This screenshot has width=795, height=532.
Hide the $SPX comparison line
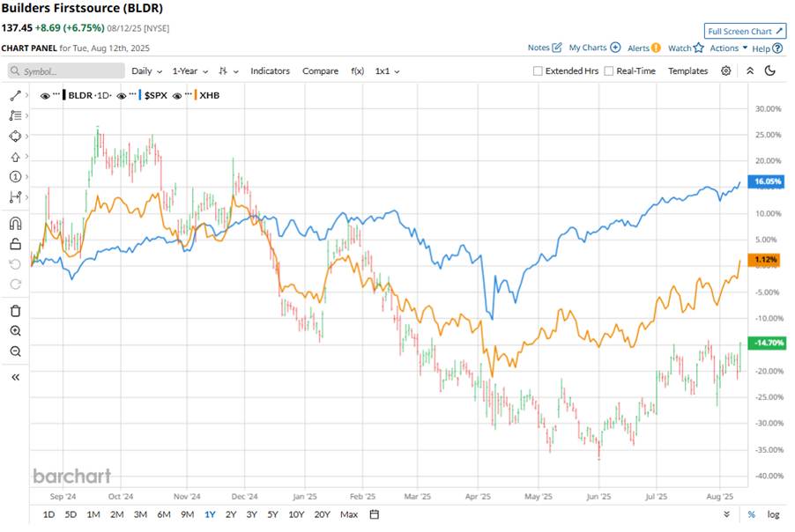(x=122, y=96)
